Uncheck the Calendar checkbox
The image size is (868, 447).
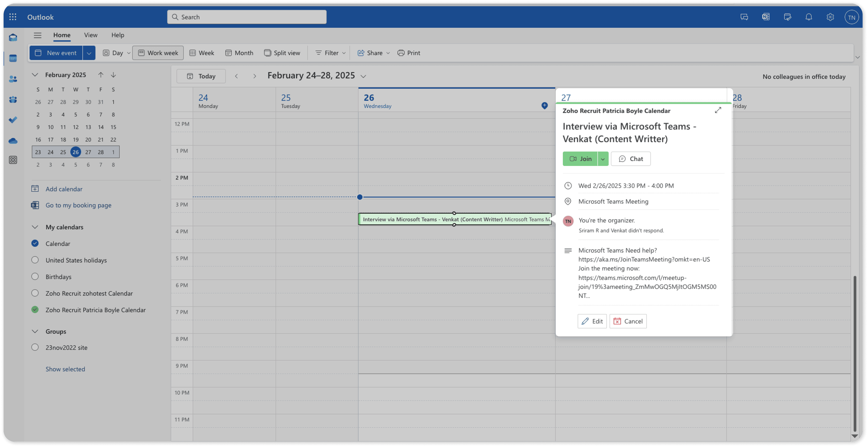tap(35, 243)
